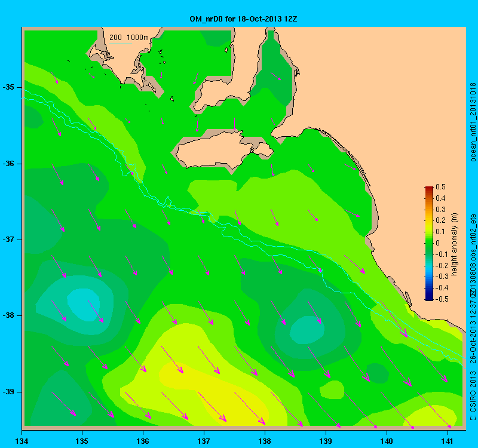
Task: Click the -0.5 label on the color scale
Action: pyautogui.click(x=441, y=299)
